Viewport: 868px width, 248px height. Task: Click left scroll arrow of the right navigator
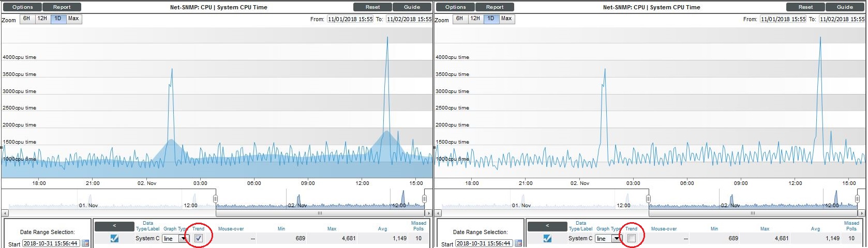[x=438, y=213]
